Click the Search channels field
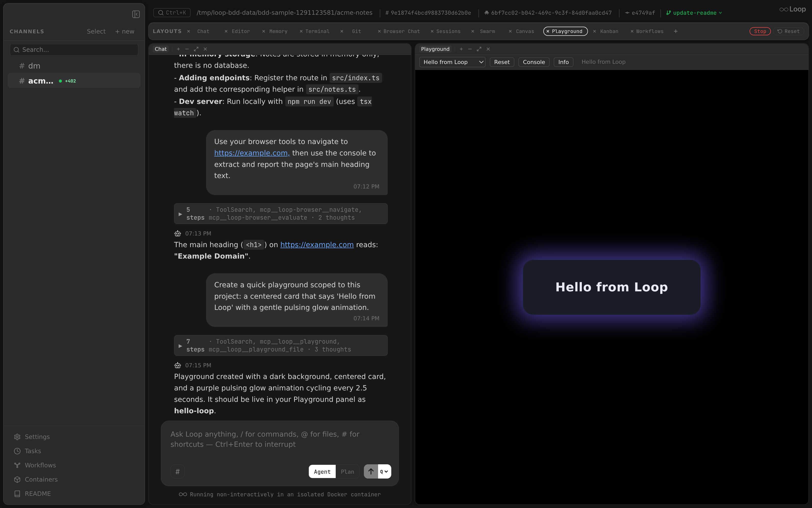 (x=74, y=50)
